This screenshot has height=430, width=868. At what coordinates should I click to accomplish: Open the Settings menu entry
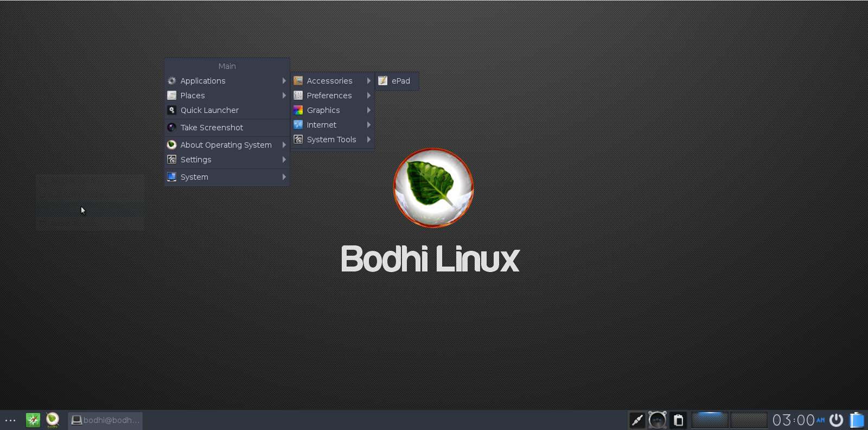(227, 160)
